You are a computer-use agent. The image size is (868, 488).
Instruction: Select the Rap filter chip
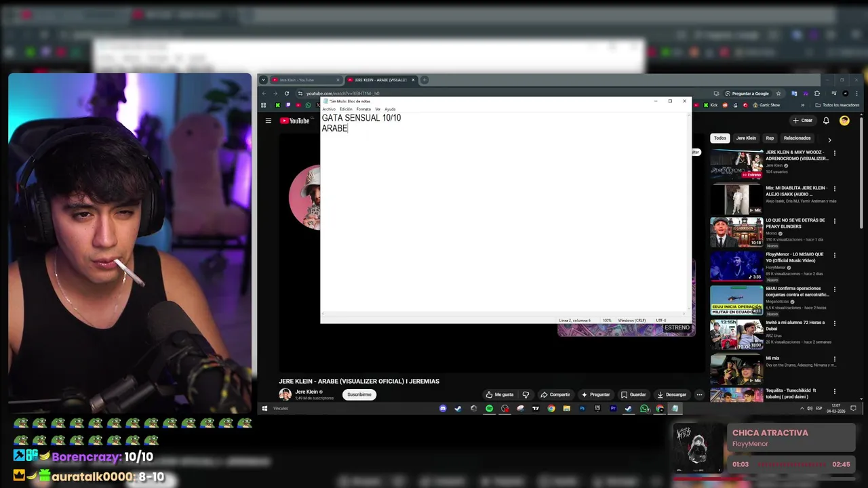pyautogui.click(x=770, y=138)
